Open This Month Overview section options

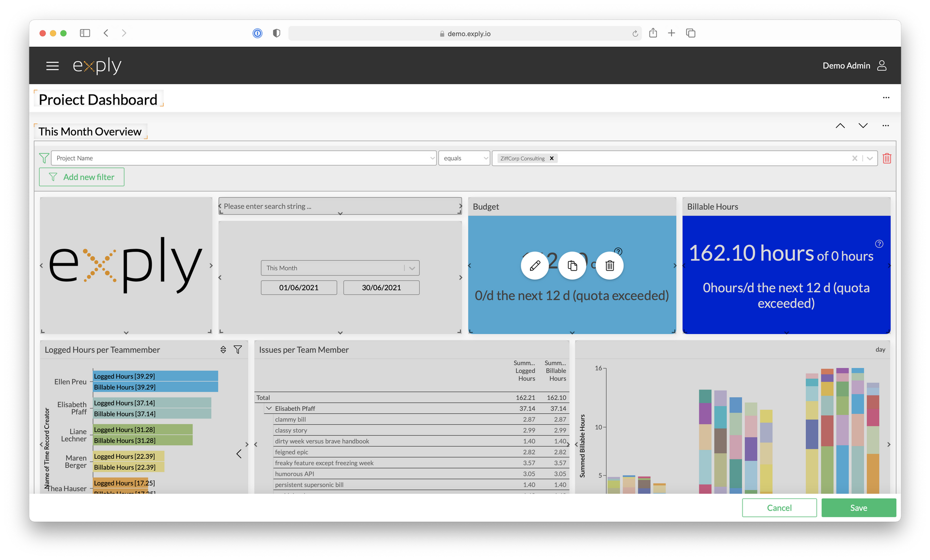point(885,126)
